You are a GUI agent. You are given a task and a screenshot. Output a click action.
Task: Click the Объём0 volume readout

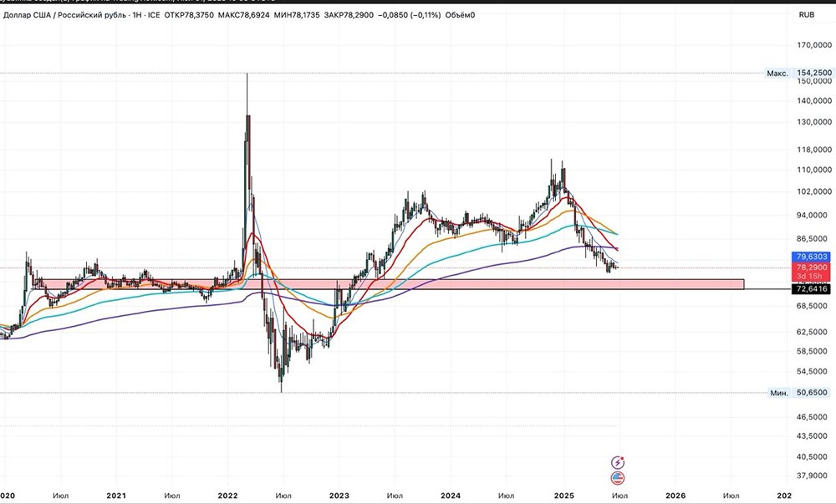tap(460, 15)
